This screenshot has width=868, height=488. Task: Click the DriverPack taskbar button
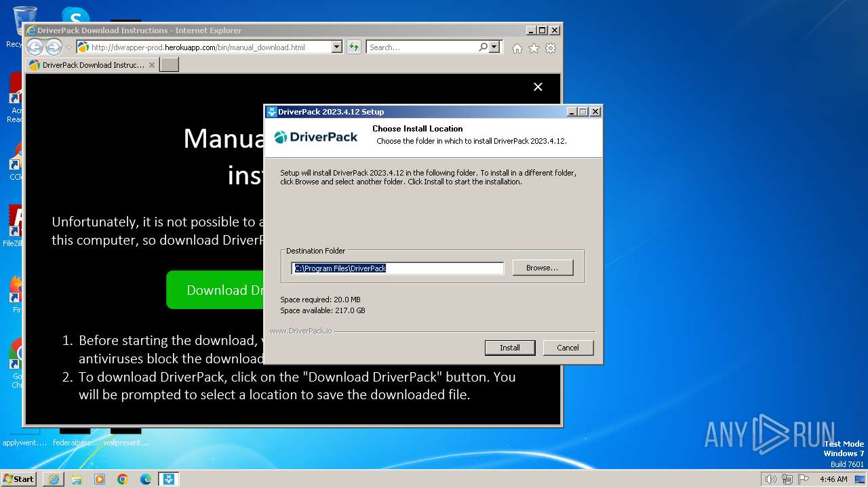(x=168, y=479)
